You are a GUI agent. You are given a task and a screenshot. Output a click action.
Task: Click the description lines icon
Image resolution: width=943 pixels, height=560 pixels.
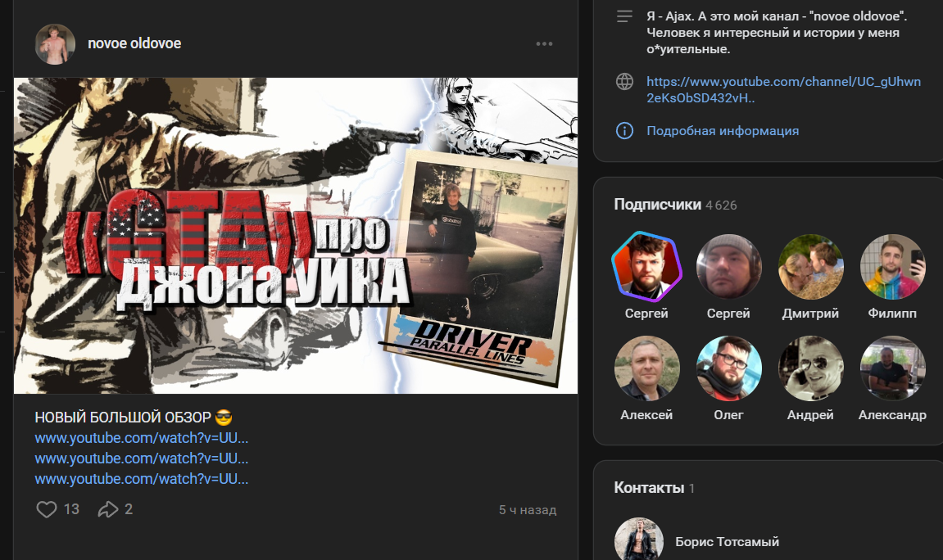pyautogui.click(x=625, y=16)
